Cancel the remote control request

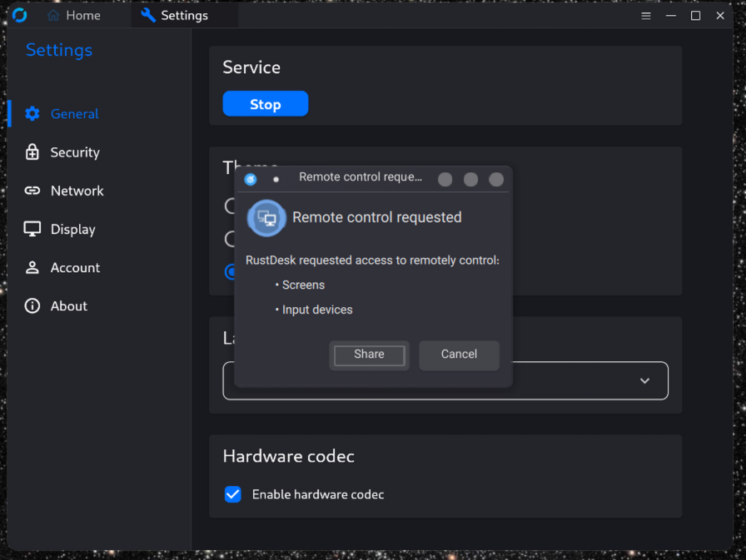[x=459, y=354]
